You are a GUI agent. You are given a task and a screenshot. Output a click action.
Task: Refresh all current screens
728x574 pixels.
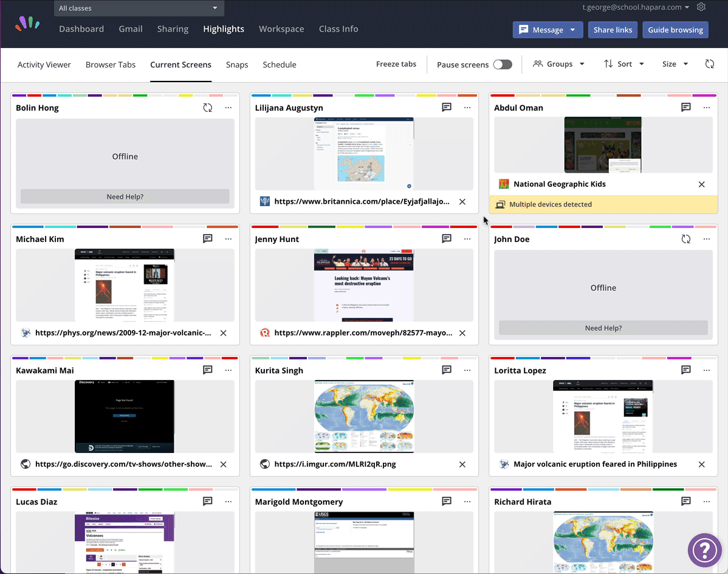(709, 64)
